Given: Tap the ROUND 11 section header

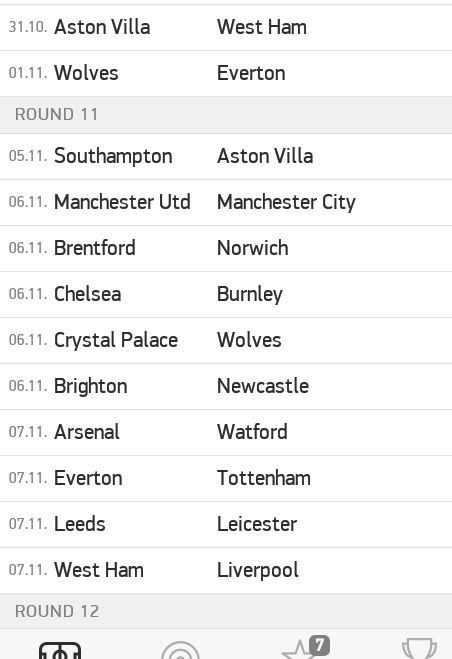Looking at the screenshot, I should point(226,115).
